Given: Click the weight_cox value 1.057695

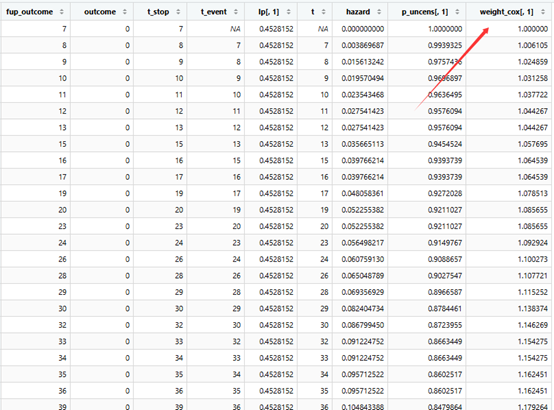Looking at the screenshot, I should (533, 144).
